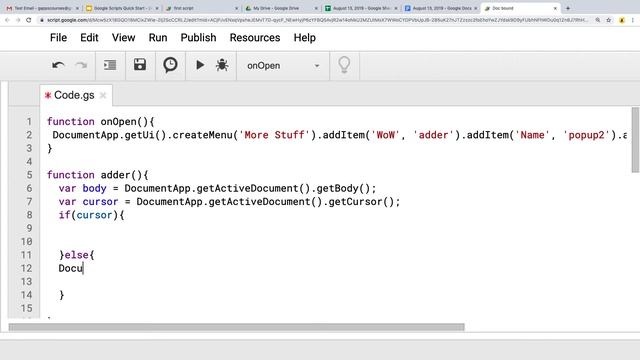Select the Code.gs file tab
The width and height of the screenshot is (640, 360).
[74, 95]
